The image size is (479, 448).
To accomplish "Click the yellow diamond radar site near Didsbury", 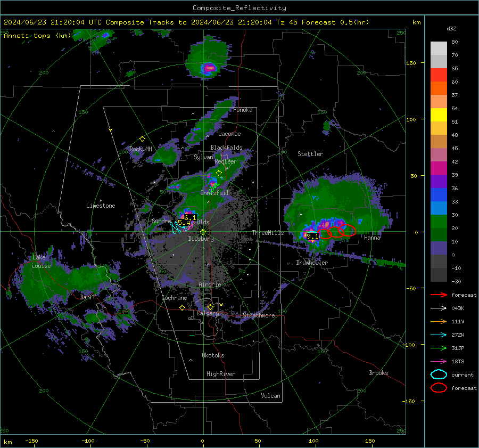I will (x=203, y=232).
